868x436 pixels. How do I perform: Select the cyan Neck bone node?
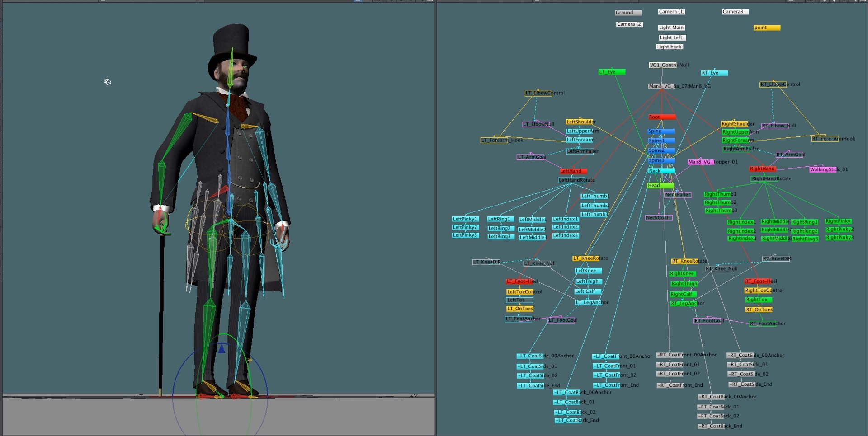(661, 171)
